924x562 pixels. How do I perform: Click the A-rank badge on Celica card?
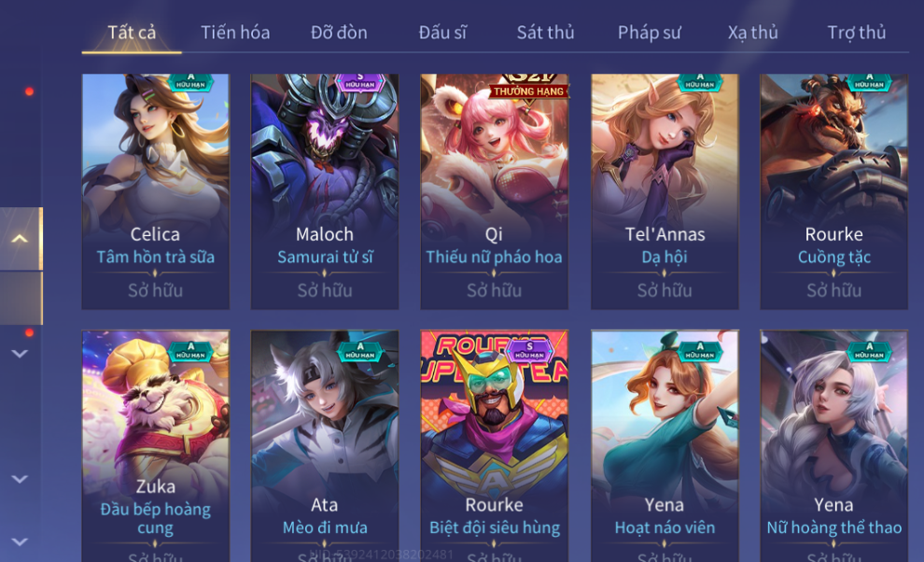(190, 81)
